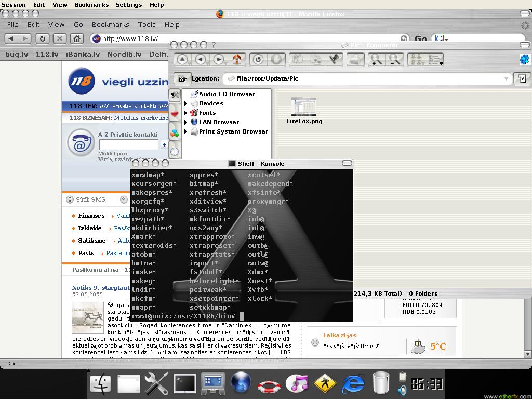Screen dimensions: 532x399
Task: Open the Nordlb.lv bookmark
Action: coord(125,54)
